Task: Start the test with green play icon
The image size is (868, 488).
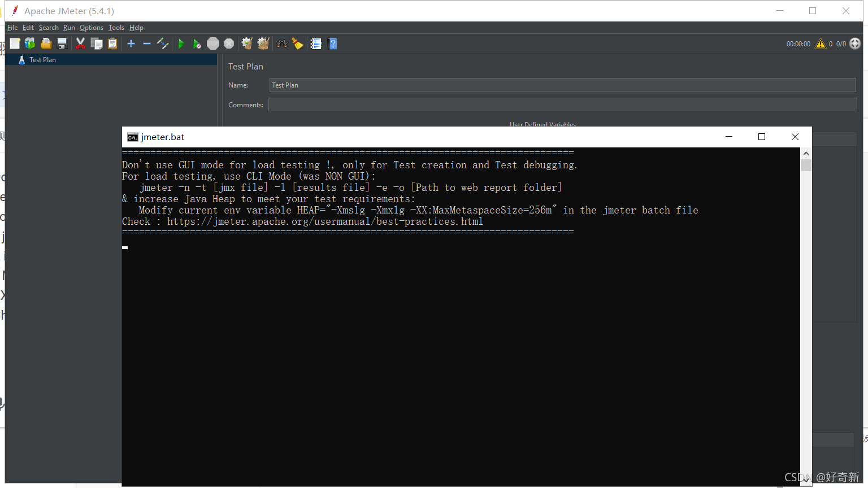Action: [x=181, y=43]
